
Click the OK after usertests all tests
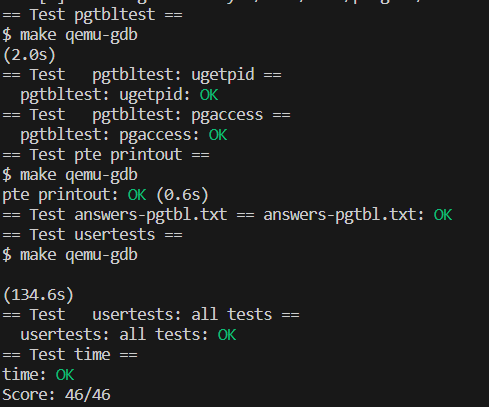pos(227,335)
